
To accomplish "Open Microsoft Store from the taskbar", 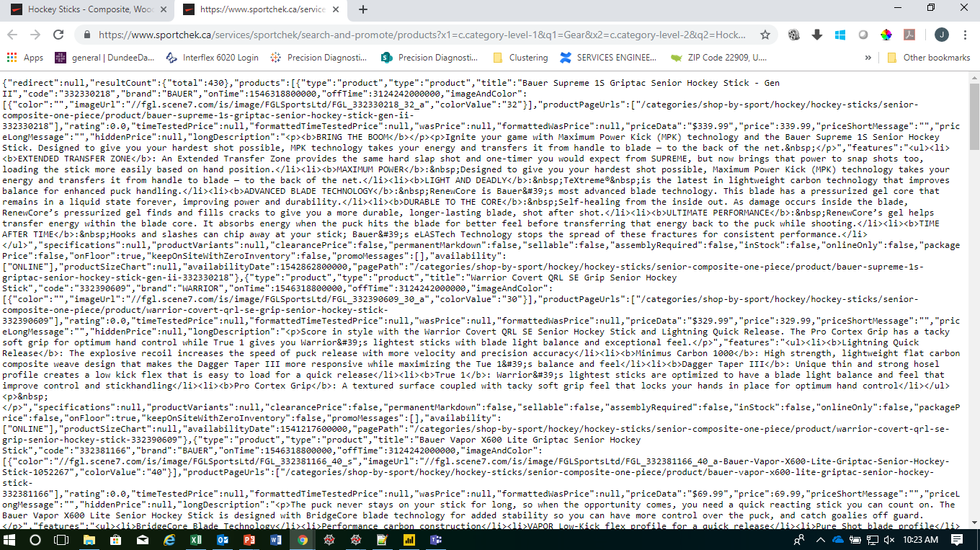I will (116, 539).
